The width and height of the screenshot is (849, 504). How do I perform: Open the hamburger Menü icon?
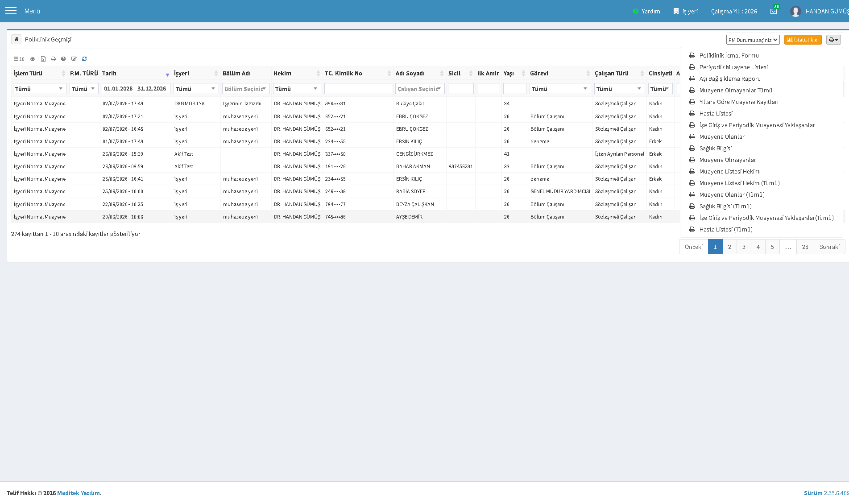[x=11, y=11]
